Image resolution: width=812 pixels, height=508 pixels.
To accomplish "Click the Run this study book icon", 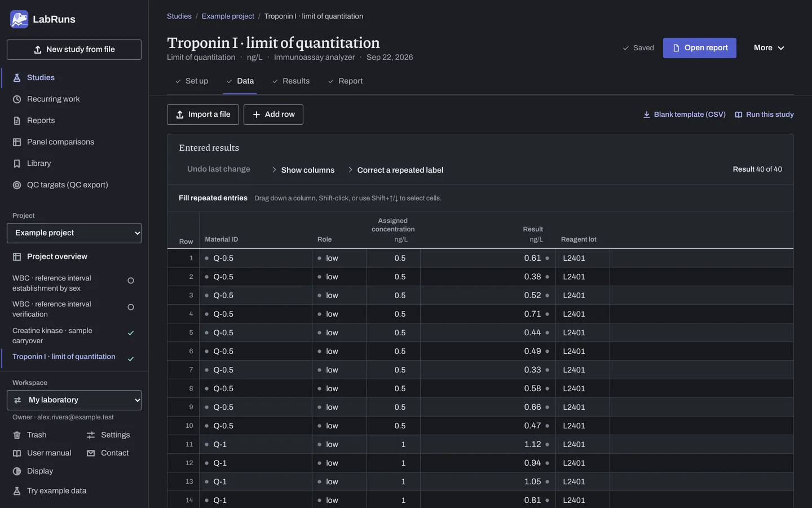I will pos(739,115).
